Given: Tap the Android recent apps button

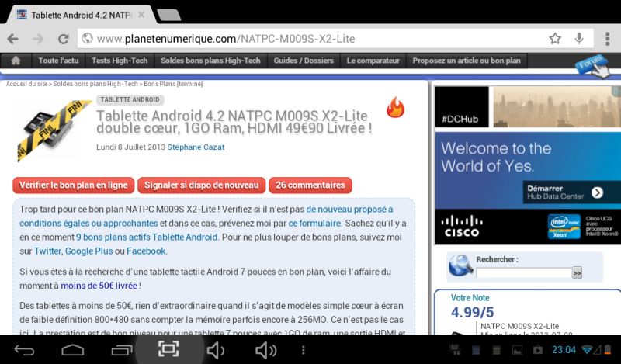Looking at the screenshot, I should coord(122,350).
